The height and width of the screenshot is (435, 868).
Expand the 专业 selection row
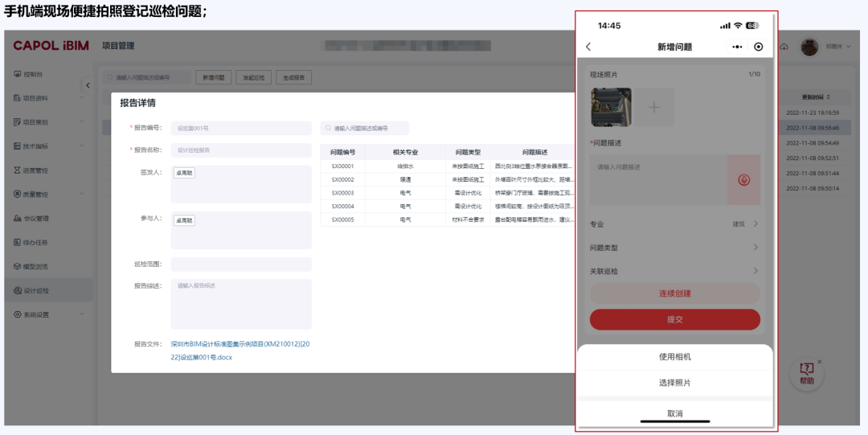pos(675,224)
